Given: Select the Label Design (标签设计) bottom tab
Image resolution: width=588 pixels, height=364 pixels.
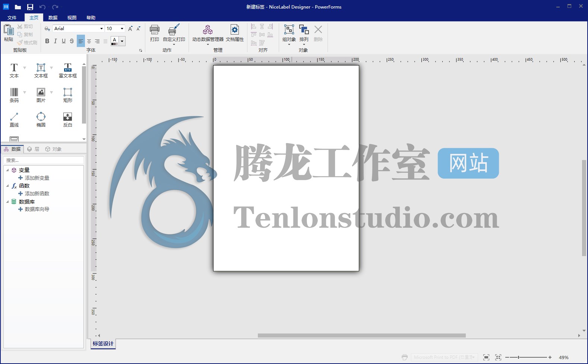Looking at the screenshot, I should tap(103, 344).
